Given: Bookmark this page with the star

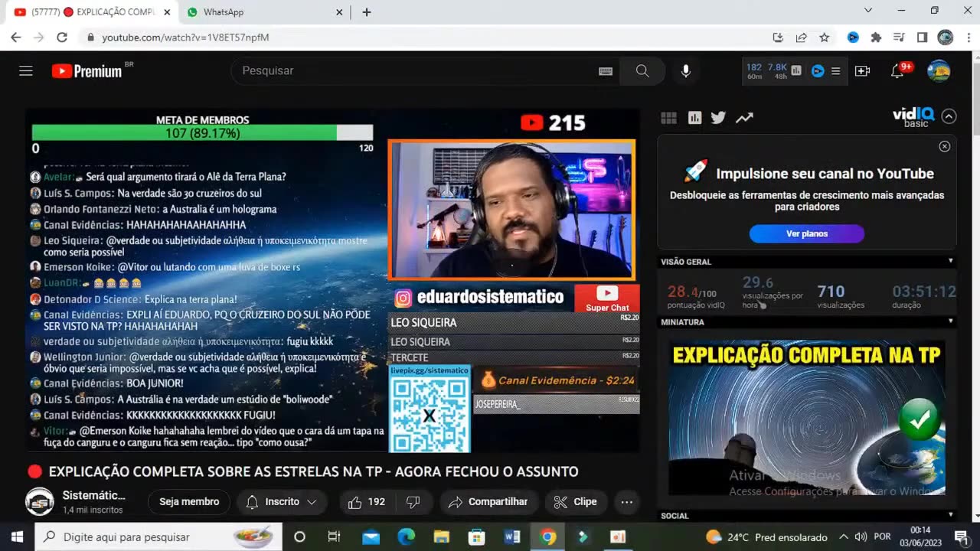Looking at the screenshot, I should pos(824,37).
